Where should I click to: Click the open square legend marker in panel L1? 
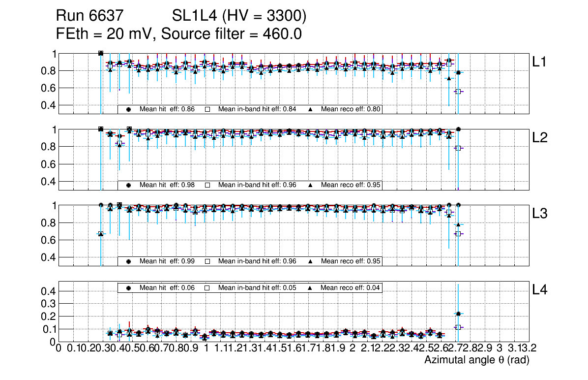(207, 109)
